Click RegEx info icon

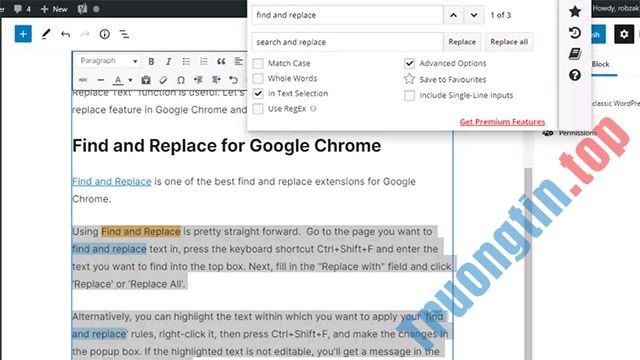(x=313, y=109)
